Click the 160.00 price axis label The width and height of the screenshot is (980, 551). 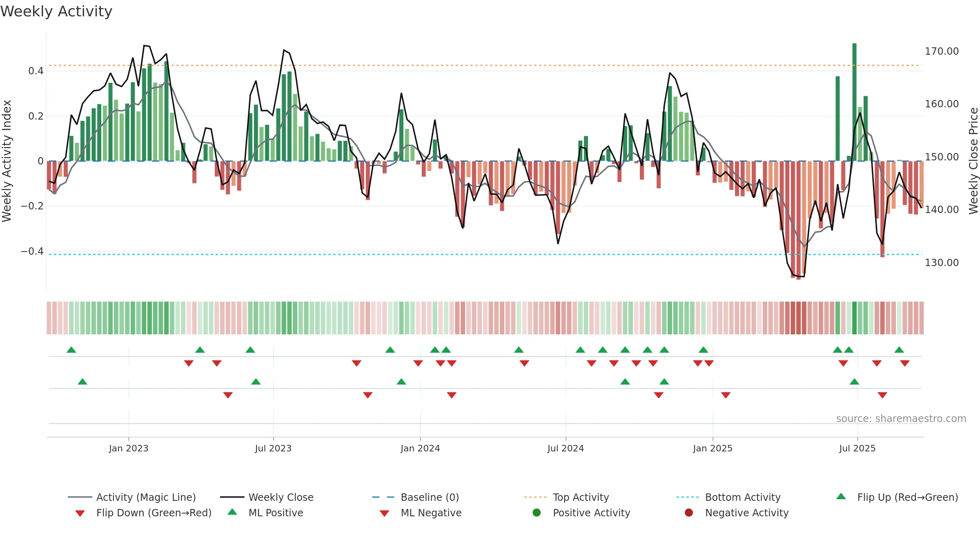click(942, 104)
